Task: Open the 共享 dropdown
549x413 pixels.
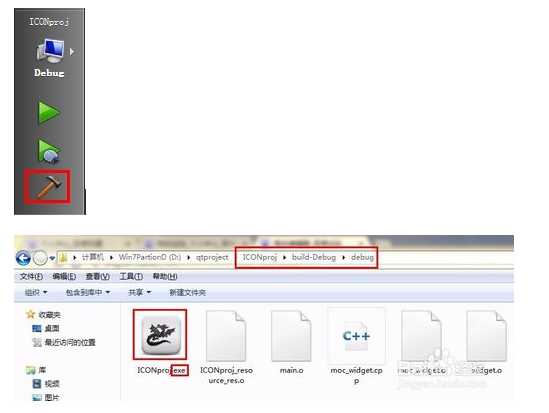Action: (x=139, y=293)
